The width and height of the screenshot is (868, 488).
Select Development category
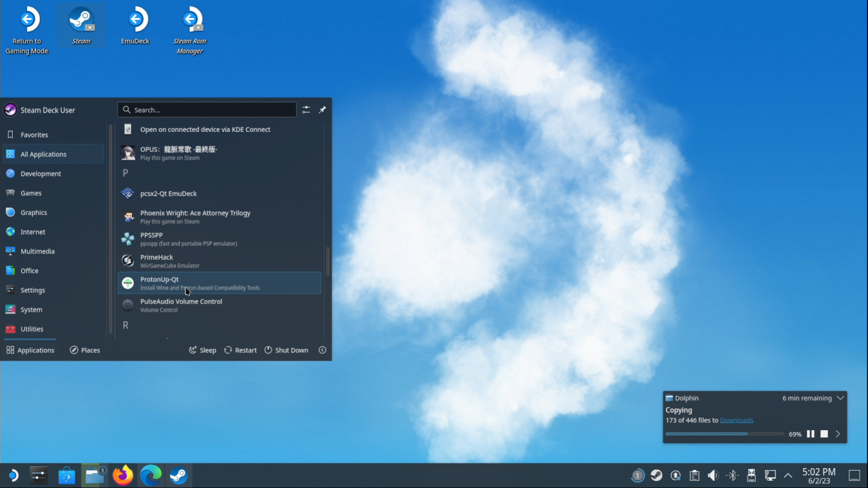[x=53, y=174]
